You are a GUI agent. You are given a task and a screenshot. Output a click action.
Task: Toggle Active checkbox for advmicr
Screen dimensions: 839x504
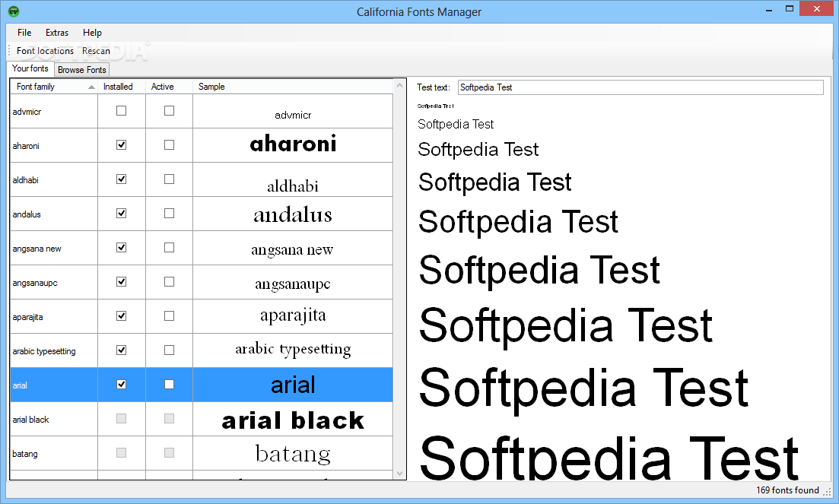(169, 111)
